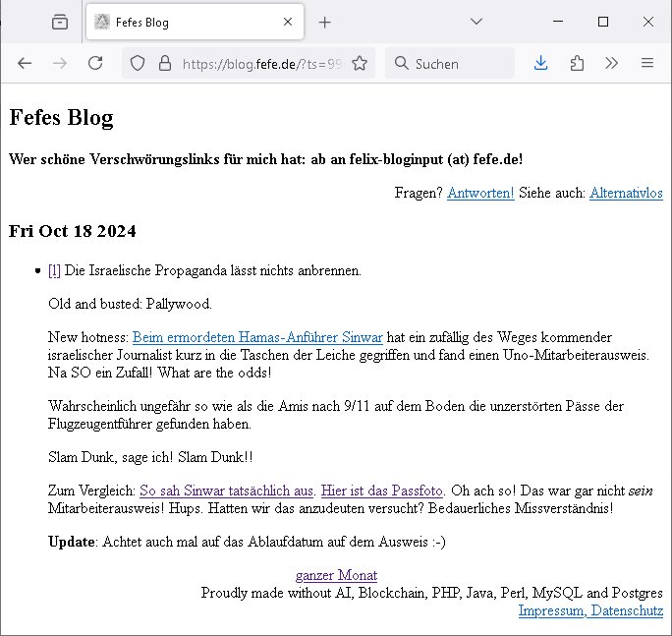
Task: Open the tracking protection shield icon
Action: pos(139,63)
